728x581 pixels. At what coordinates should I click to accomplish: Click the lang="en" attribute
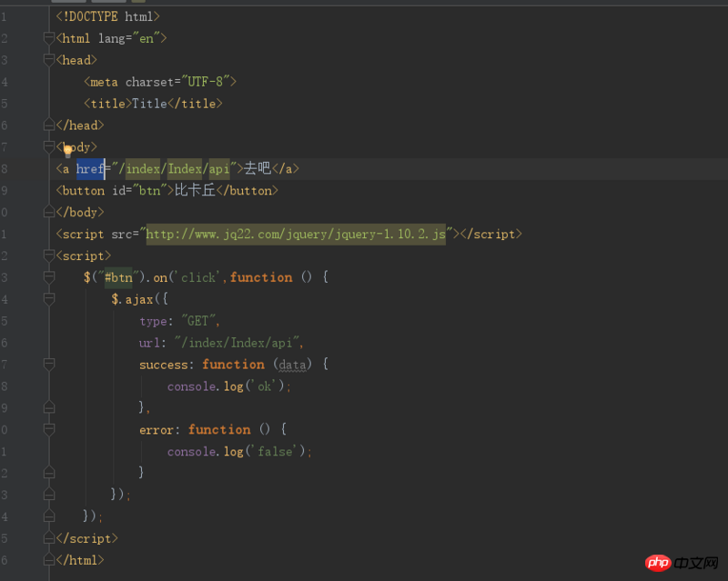point(129,38)
